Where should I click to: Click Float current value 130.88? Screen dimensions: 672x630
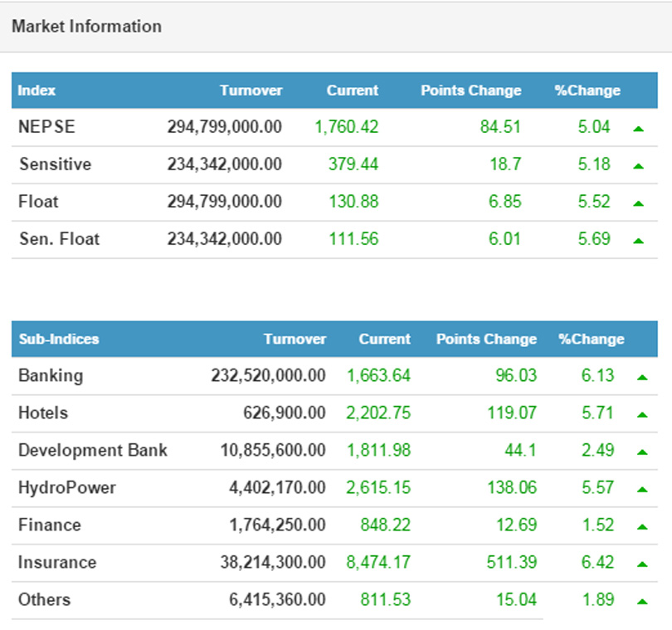353,202
